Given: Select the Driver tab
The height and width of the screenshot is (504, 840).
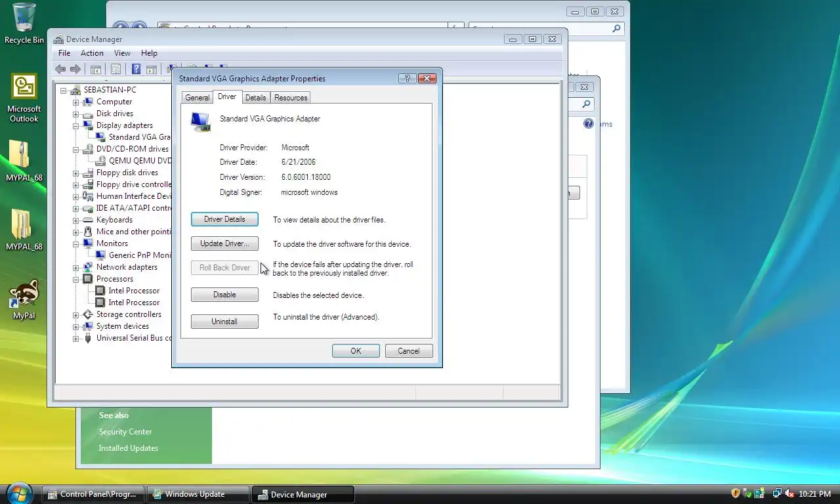Looking at the screenshot, I should [x=227, y=96].
